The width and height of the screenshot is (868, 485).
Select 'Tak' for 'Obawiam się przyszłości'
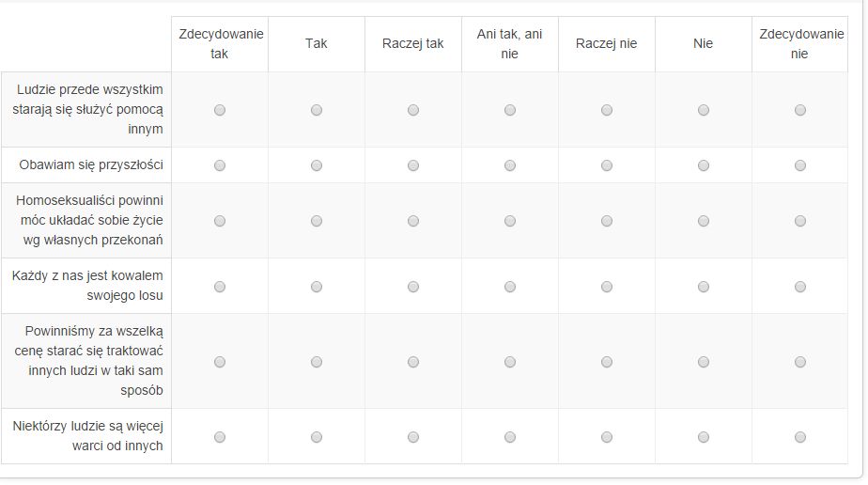[x=317, y=165]
